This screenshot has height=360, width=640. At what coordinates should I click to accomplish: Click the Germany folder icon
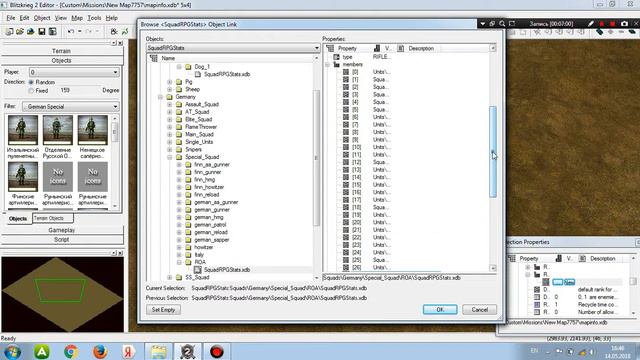click(170, 97)
